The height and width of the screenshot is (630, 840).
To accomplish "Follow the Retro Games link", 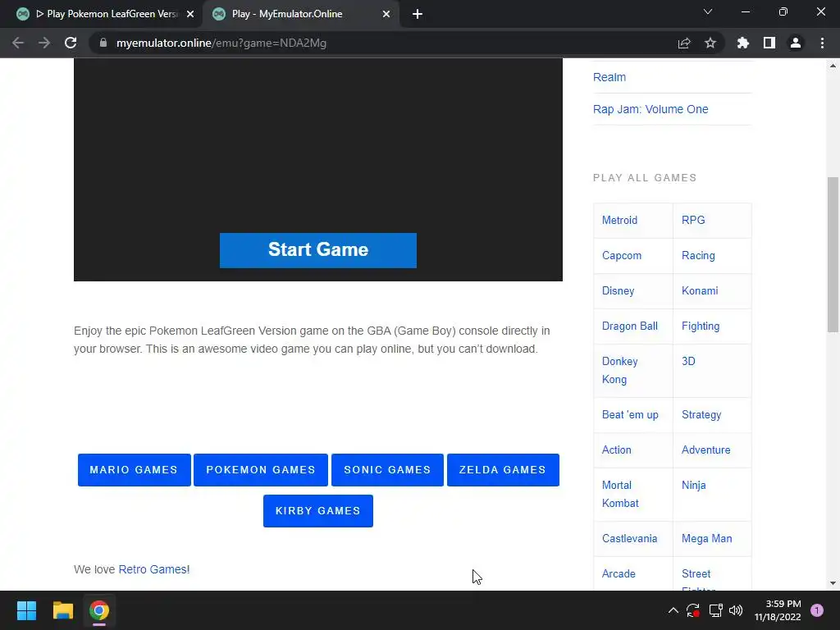I will click(153, 569).
